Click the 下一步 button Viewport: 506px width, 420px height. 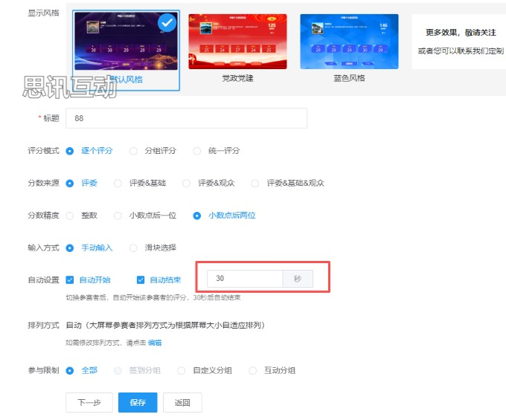tap(89, 403)
